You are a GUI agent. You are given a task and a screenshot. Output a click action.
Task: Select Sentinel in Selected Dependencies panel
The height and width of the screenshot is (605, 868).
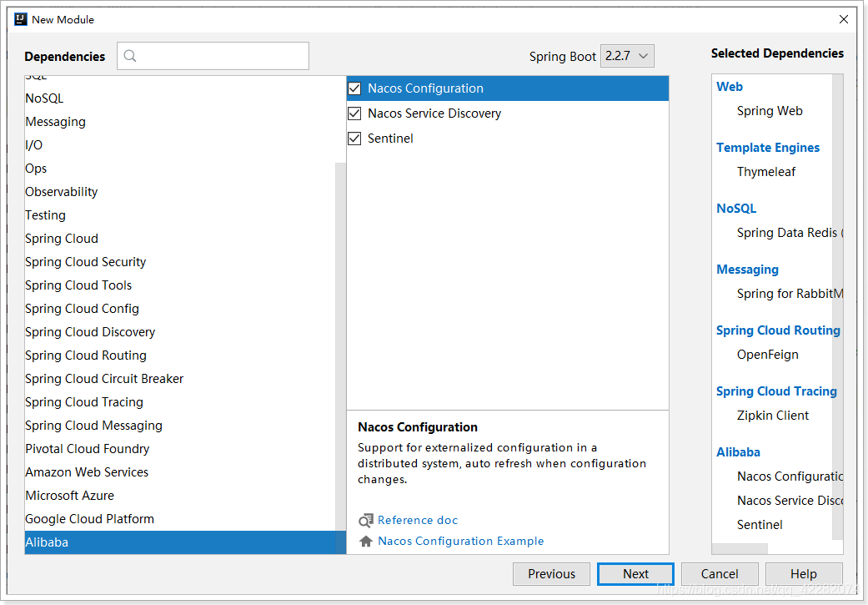tap(760, 525)
